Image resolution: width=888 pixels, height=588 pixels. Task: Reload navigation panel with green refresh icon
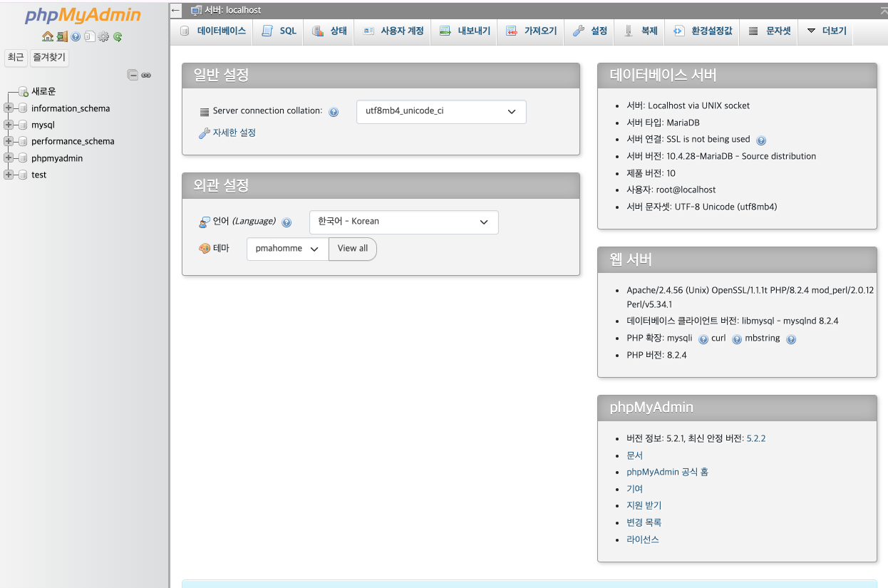coord(118,36)
